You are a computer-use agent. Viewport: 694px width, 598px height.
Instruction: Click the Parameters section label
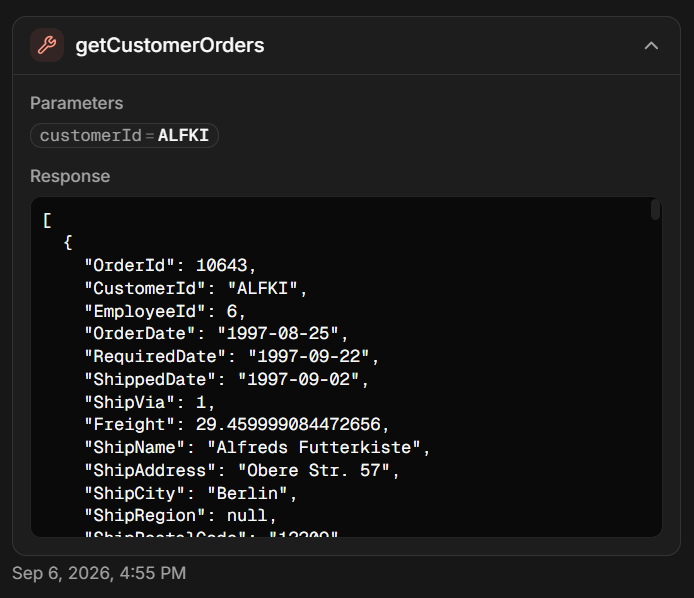tap(77, 103)
